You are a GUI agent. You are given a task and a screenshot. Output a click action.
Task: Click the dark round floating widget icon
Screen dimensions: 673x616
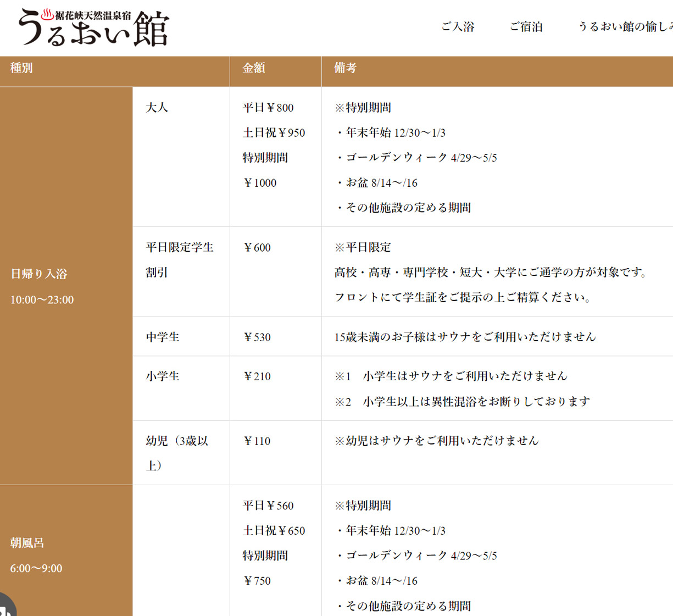[x=5, y=607]
